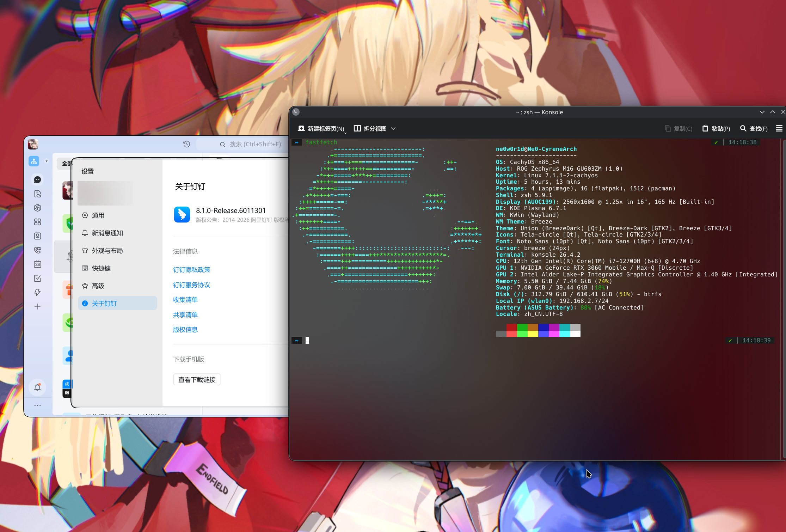Open the Konsole hamburger menu

[x=779, y=129]
